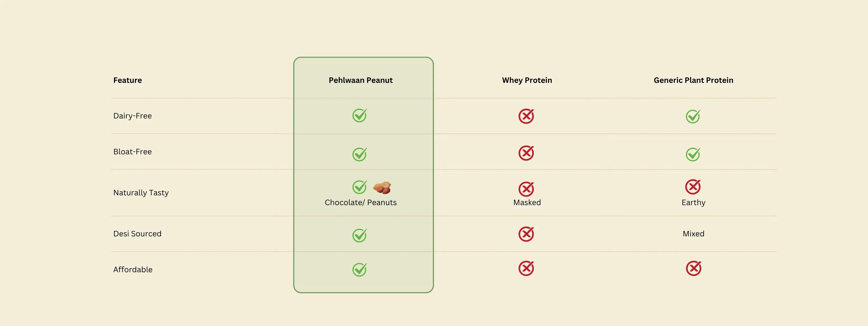Screen dimensions: 868x326
Task: Click Pehlwaan Peanut's Bloat-Free green checkmark
Action: (359, 155)
